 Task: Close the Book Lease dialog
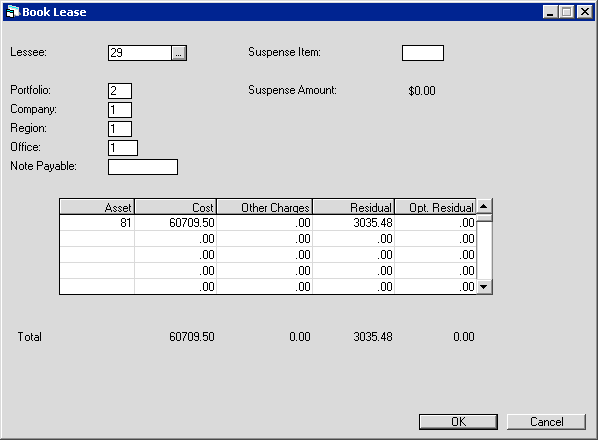[x=584, y=12]
